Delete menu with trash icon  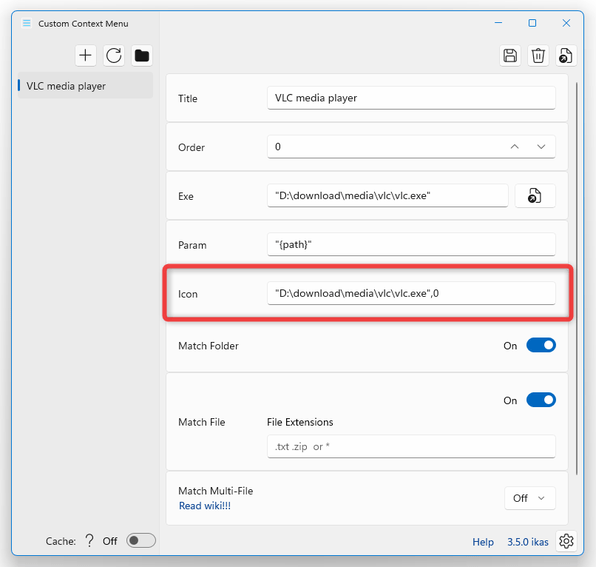point(538,55)
